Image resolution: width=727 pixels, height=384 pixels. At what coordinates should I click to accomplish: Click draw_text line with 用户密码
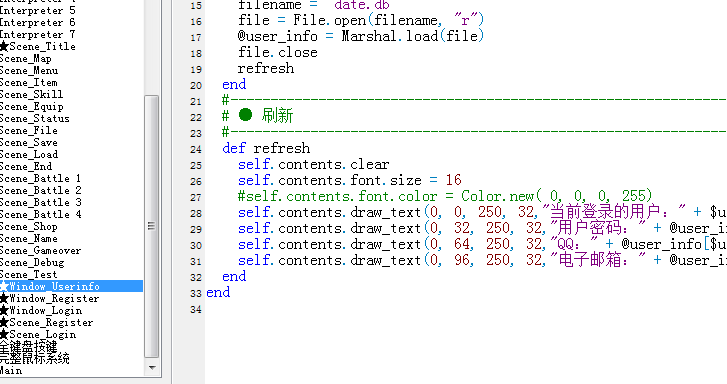click(x=482, y=229)
